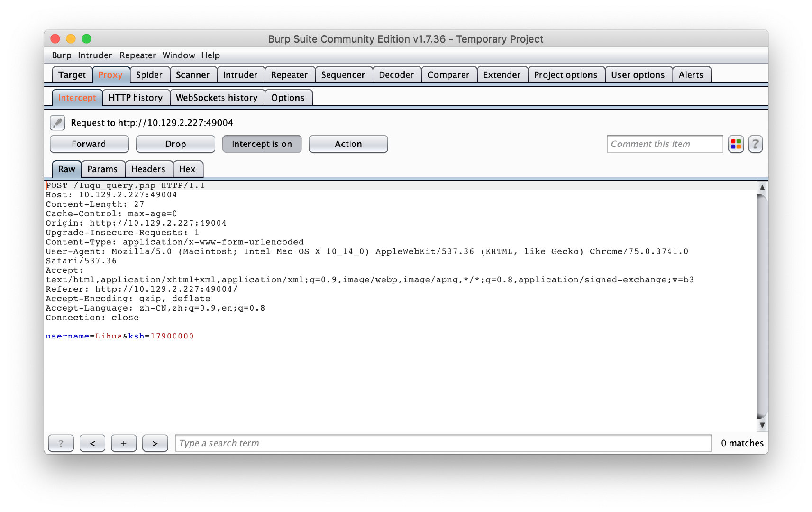Open the Burp menu
Screen dimensions: 812x512
pyautogui.click(x=61, y=55)
